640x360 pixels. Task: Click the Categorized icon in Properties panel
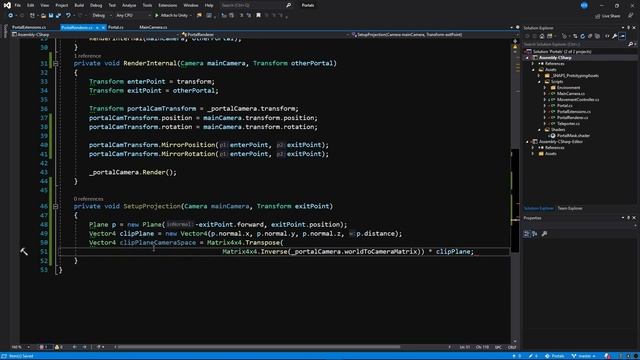point(527,234)
